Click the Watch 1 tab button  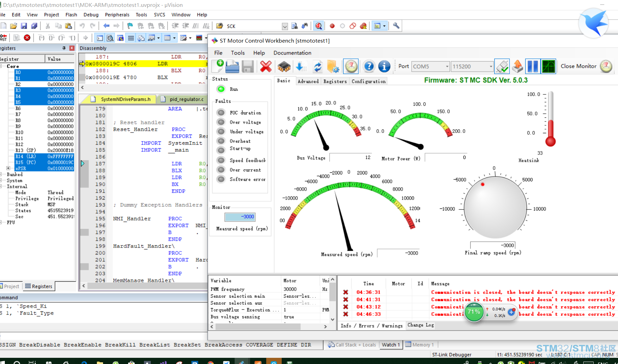click(x=391, y=345)
